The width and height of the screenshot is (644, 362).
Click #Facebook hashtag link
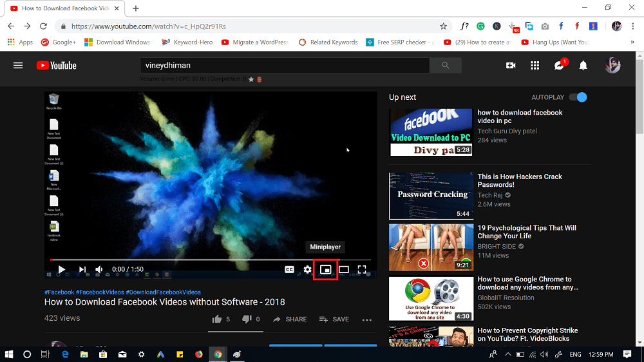59,292
